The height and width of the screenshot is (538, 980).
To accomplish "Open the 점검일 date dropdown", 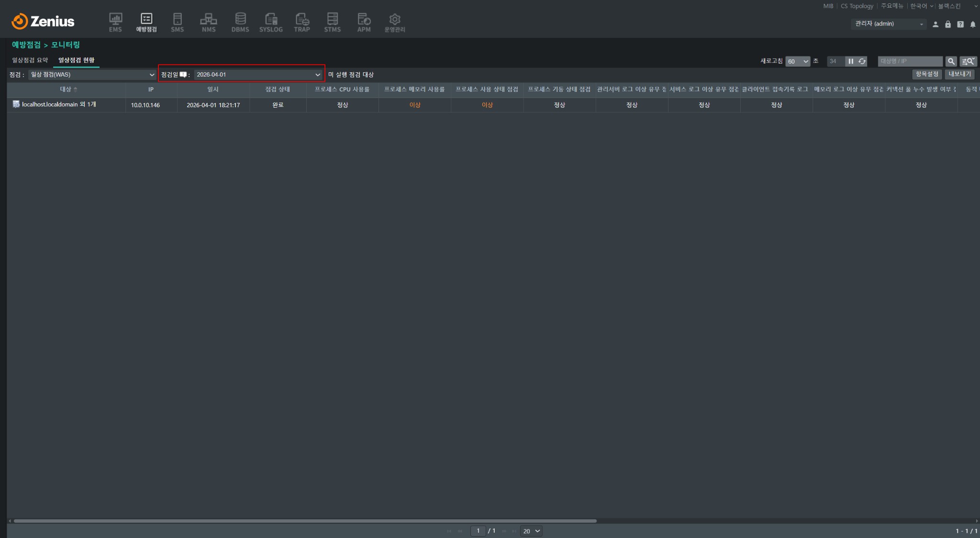I will point(258,75).
